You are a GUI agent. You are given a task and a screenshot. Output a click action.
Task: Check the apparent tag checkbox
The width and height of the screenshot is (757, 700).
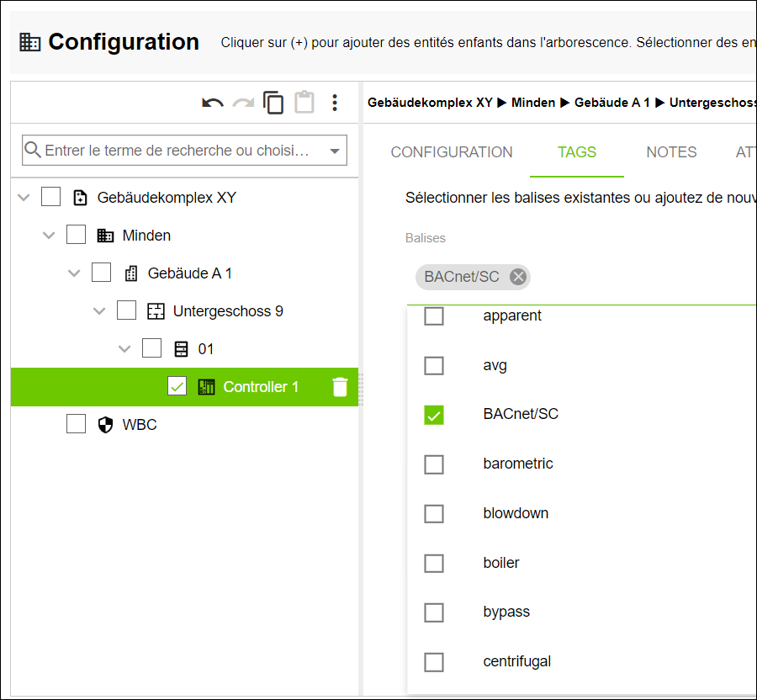433,316
